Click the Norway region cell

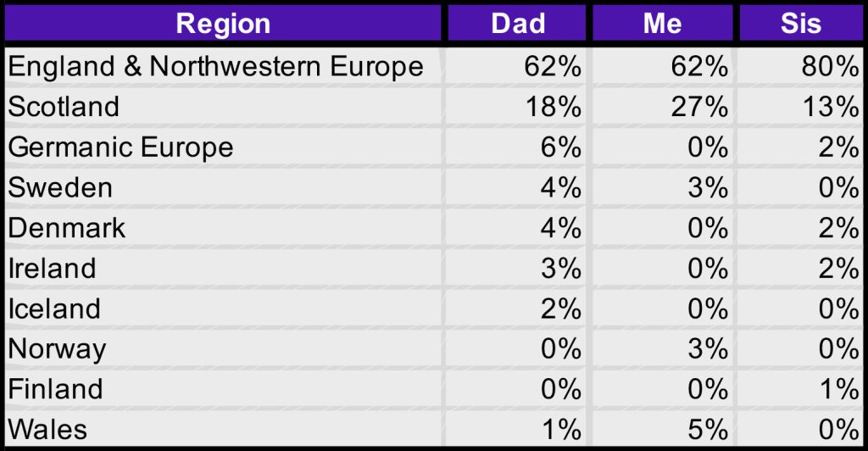tap(58, 349)
